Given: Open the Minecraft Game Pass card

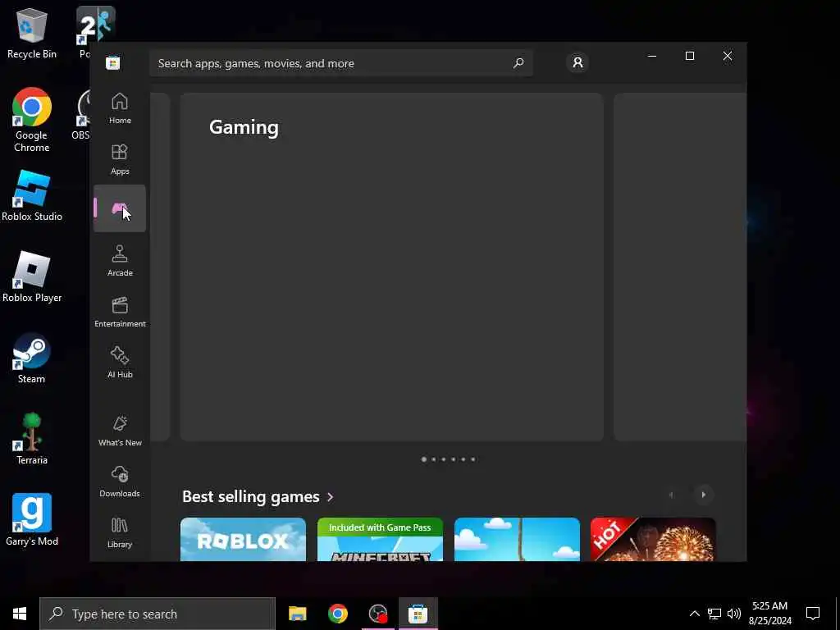Looking at the screenshot, I should tap(380, 540).
